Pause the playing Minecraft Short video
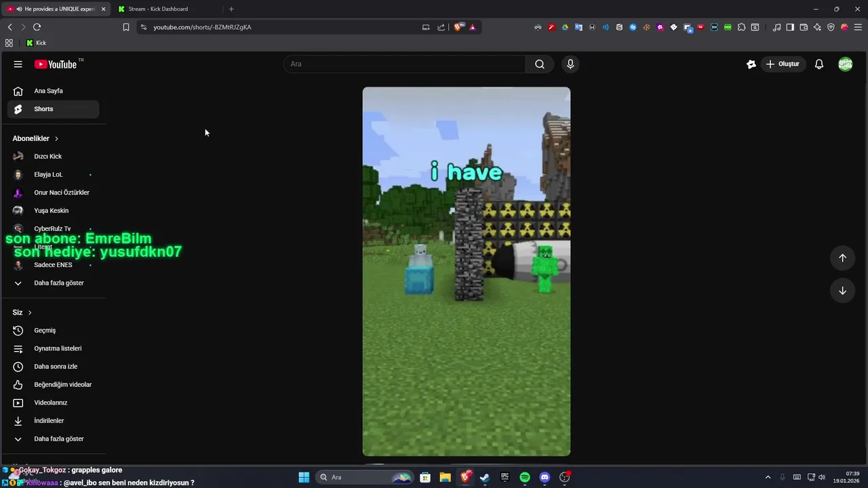The height and width of the screenshot is (488, 868). pyautogui.click(x=466, y=271)
